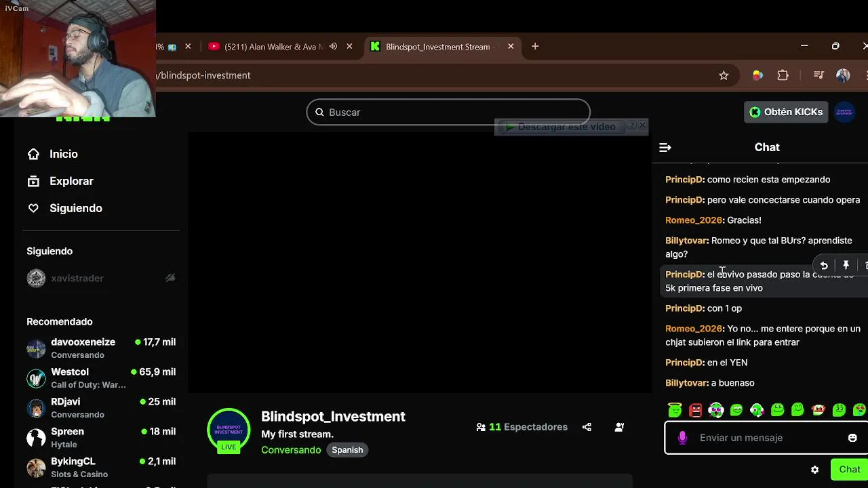868x488 pixels.
Task: Open Westcol recommended channel
Action: (100, 378)
